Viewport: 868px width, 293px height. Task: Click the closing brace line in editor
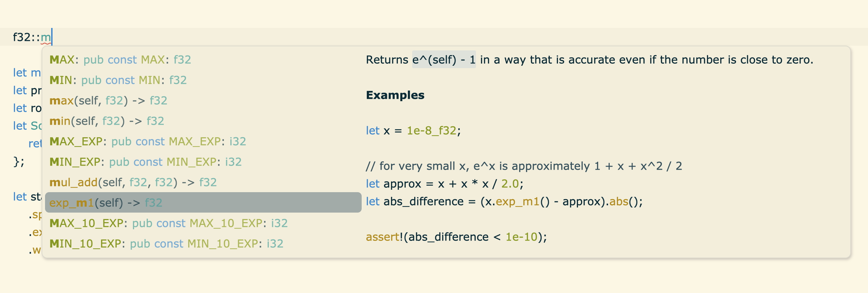18,161
